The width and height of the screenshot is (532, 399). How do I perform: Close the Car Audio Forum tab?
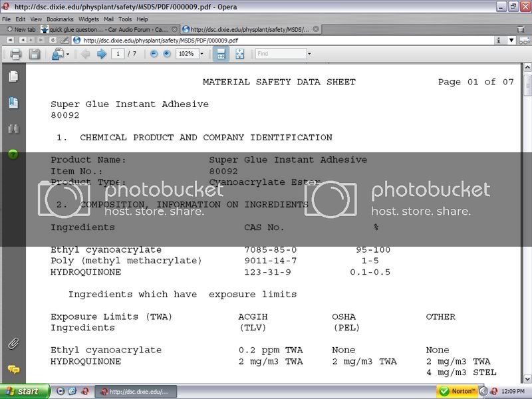click(174, 29)
